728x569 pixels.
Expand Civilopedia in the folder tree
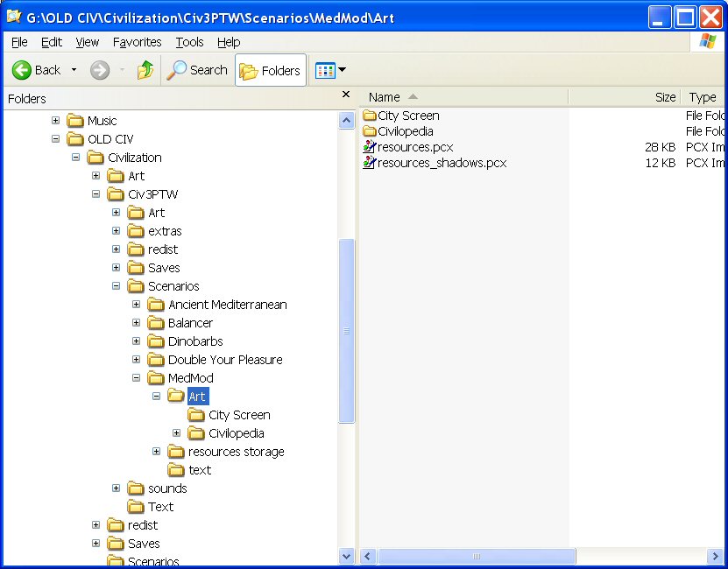tap(176, 433)
